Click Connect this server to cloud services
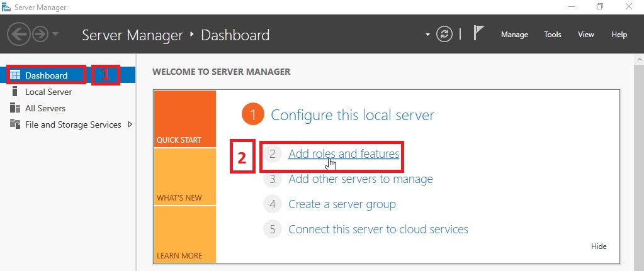 [378, 229]
